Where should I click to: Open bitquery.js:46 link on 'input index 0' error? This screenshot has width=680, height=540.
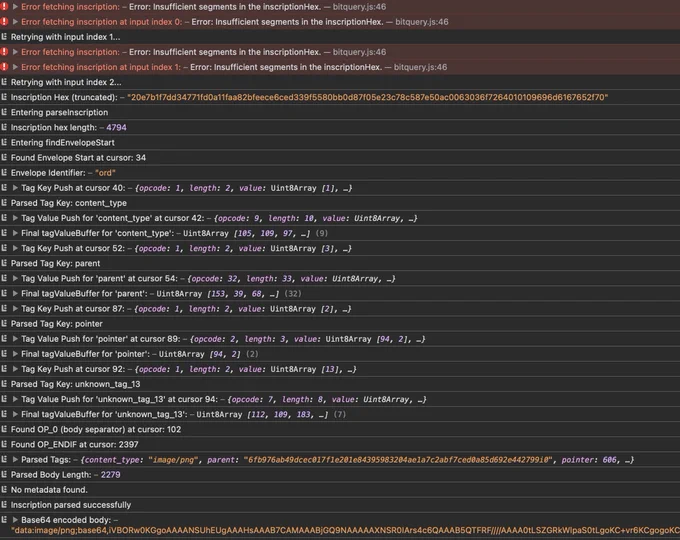pos(422,22)
